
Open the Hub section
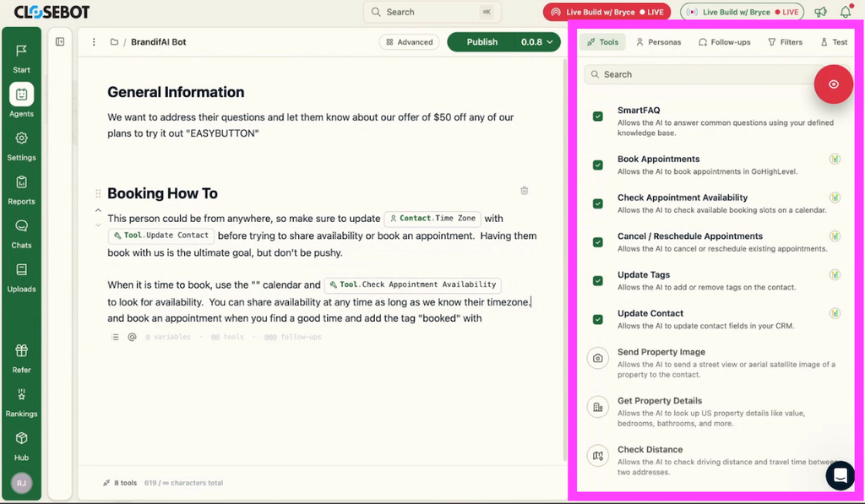pyautogui.click(x=21, y=446)
